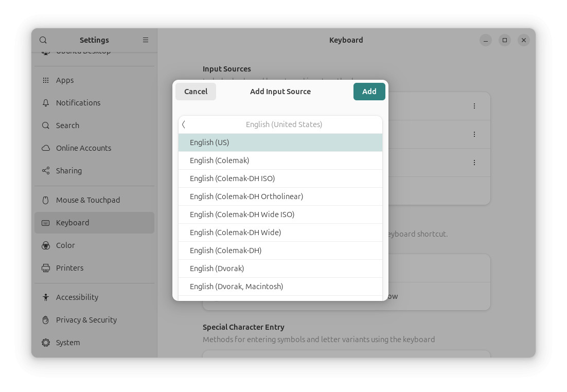Select English (Colemak-DH Wide ISO) layout
The height and width of the screenshot is (392, 567).
(280, 215)
